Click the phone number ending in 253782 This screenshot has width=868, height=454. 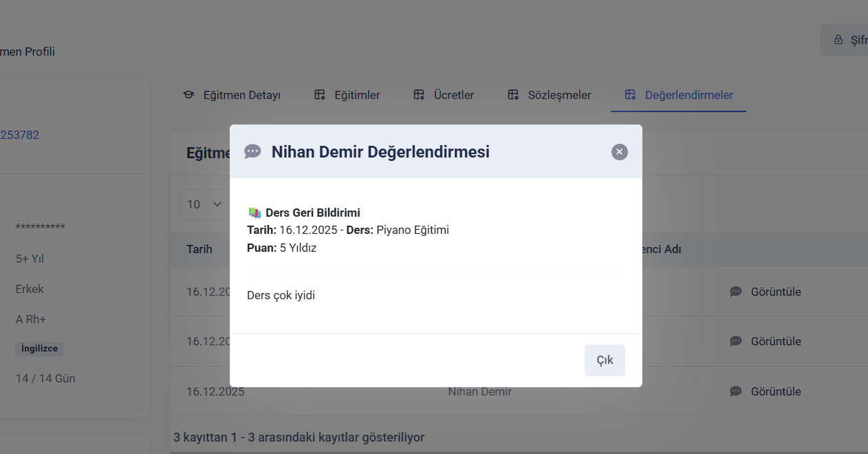(19, 135)
